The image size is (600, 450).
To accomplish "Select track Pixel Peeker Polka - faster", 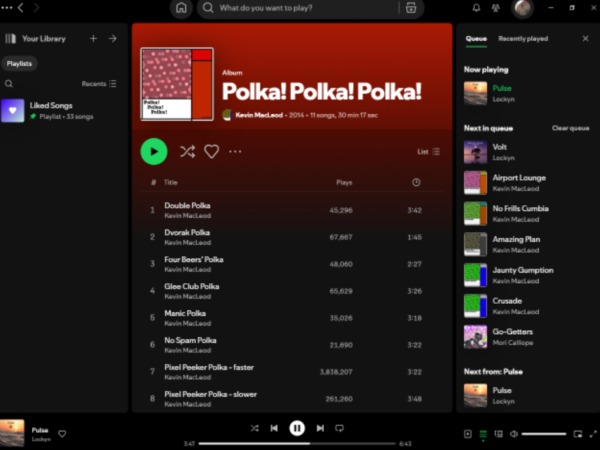I will 292,372.
